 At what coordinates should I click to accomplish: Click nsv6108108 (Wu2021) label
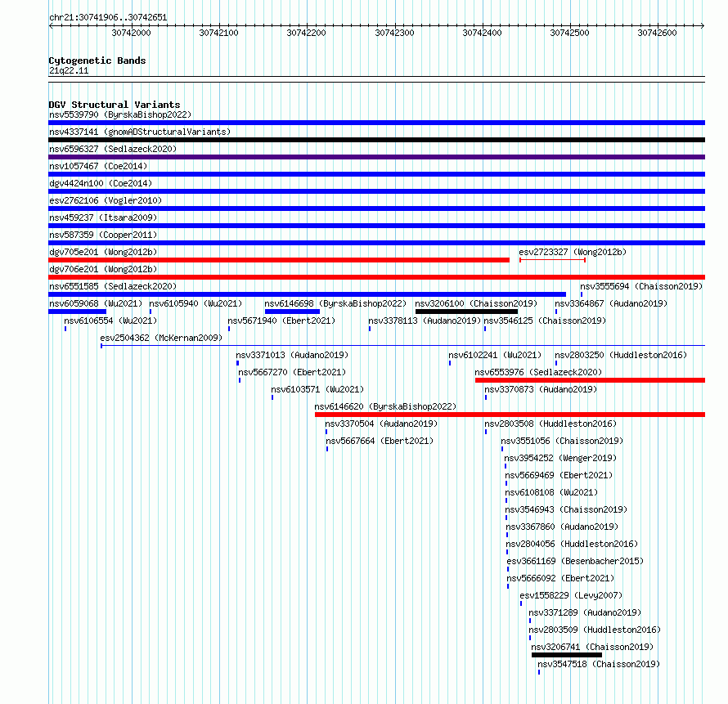point(551,492)
